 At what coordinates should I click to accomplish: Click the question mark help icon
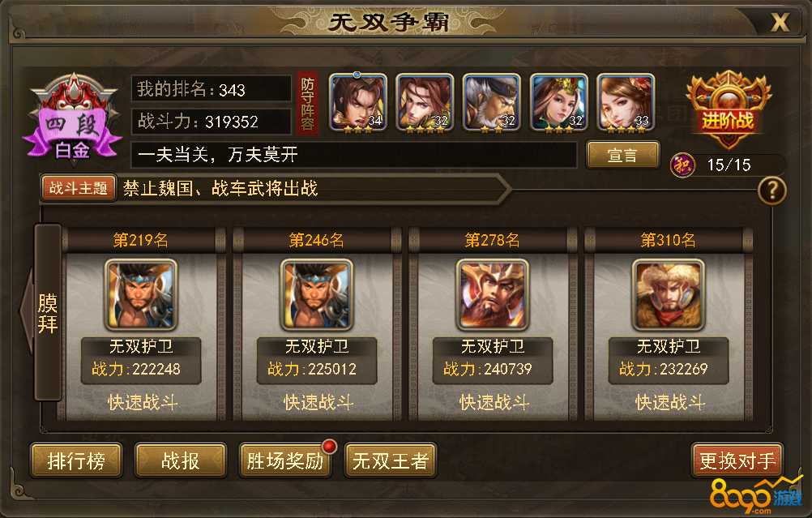pos(771,191)
